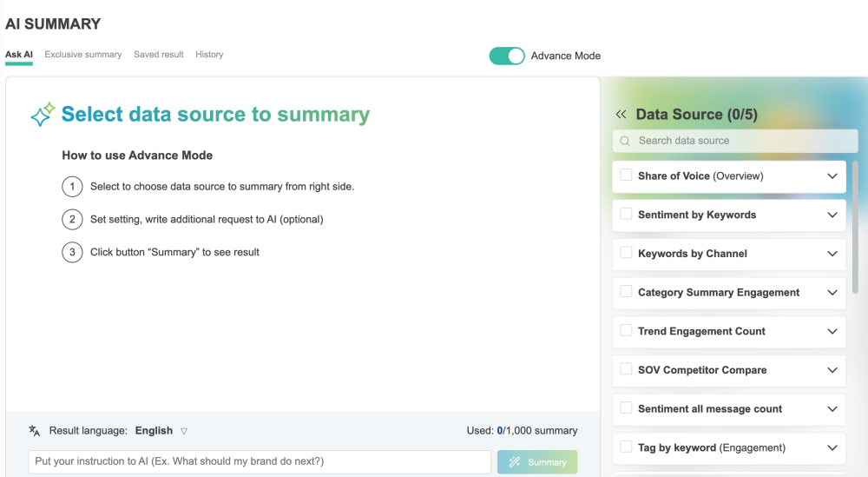Expand the Keywords by Channel chevron
This screenshot has width=868, height=477.
click(832, 254)
